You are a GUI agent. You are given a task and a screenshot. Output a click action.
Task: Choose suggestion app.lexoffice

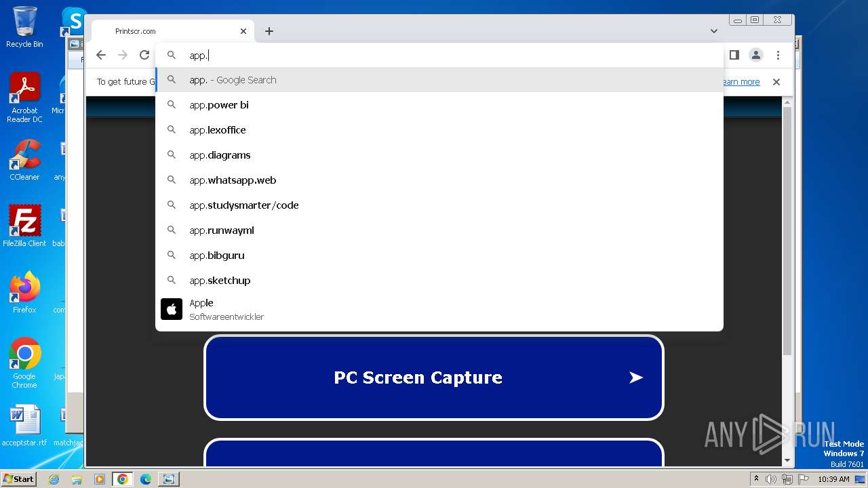[x=439, y=130]
